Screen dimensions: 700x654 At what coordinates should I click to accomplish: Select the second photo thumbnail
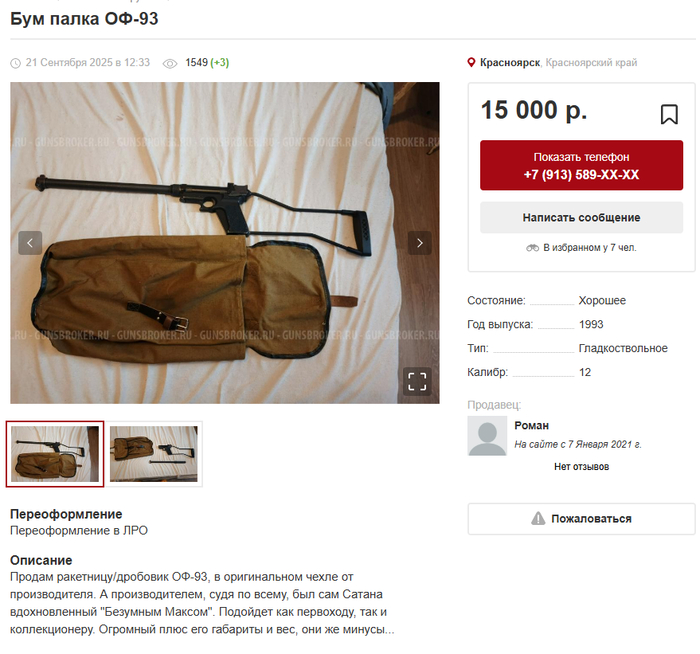[154, 454]
